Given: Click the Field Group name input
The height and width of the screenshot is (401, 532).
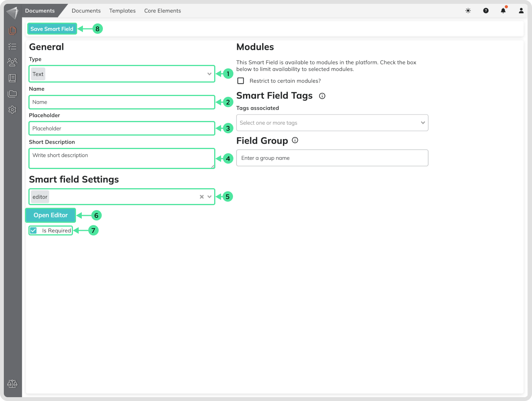Looking at the screenshot, I should 332,158.
